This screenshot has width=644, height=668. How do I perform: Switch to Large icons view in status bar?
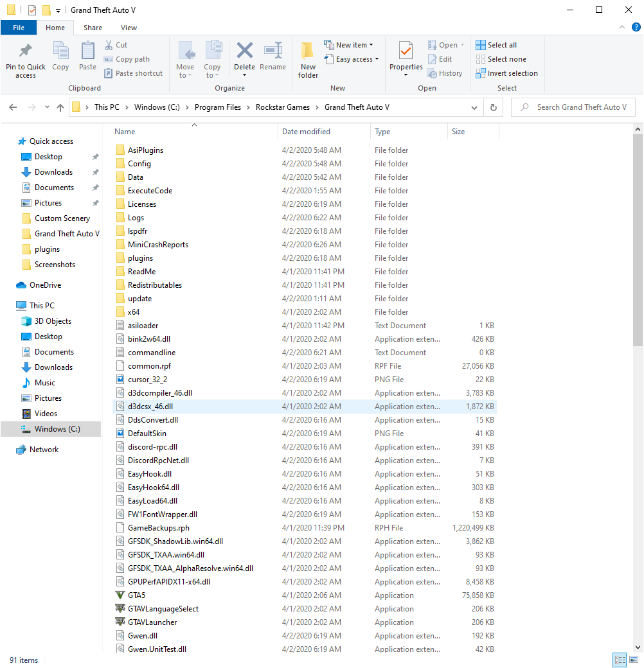pos(634,660)
